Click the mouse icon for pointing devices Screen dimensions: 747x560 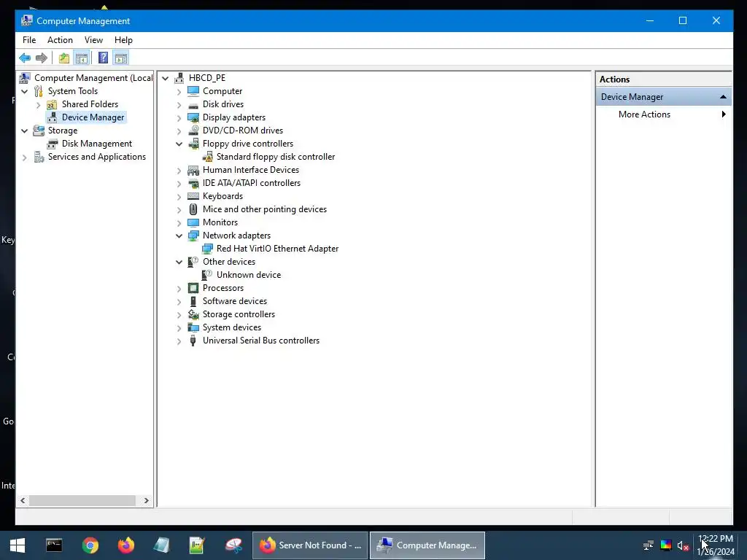[193, 209]
